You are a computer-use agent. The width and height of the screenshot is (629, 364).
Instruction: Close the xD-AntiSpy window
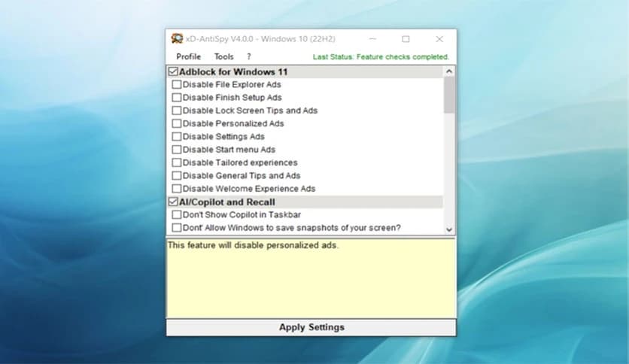pos(439,39)
